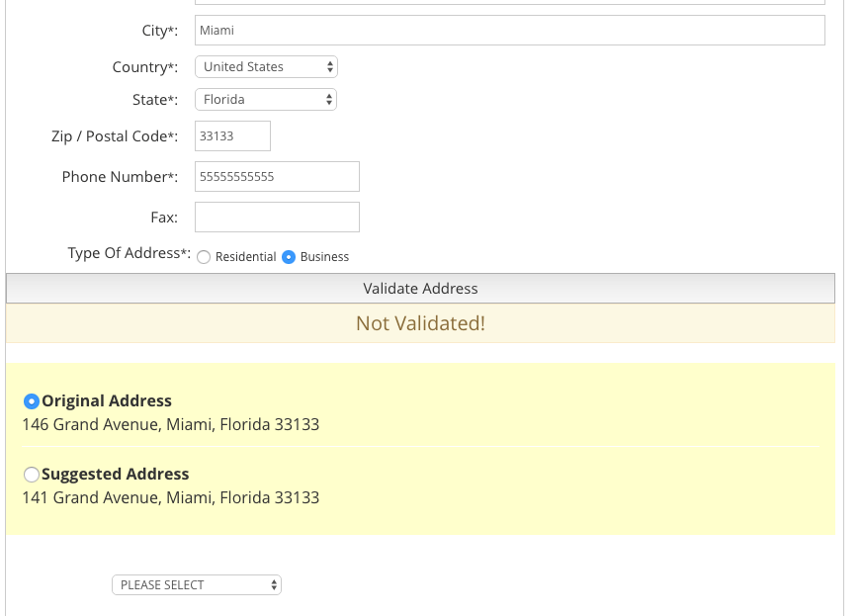Open the State dropdown showing Florida
The image size is (863, 616).
(x=266, y=100)
